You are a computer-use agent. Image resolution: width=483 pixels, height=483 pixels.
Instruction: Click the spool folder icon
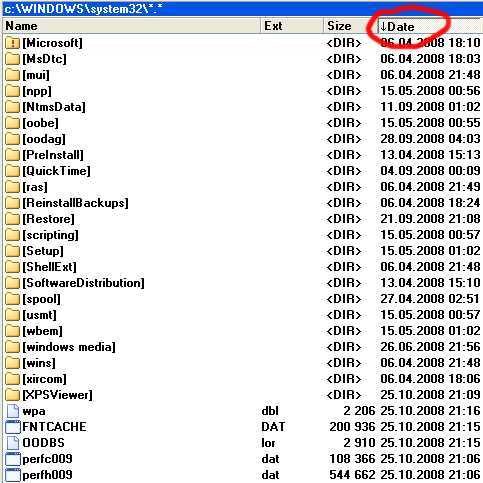13,299
